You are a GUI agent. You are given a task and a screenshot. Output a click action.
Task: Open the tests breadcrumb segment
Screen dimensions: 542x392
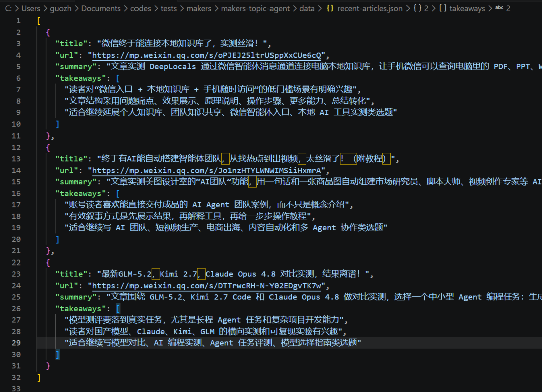pos(168,8)
